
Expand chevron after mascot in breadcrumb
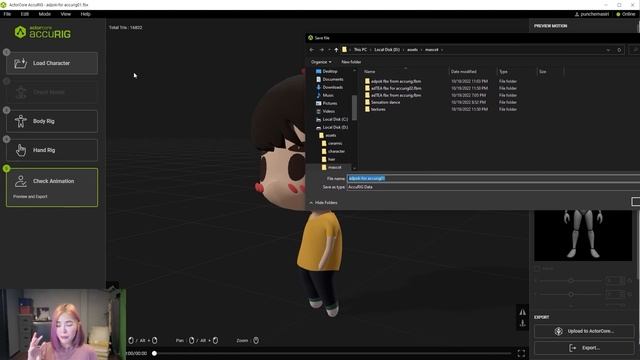442,50
